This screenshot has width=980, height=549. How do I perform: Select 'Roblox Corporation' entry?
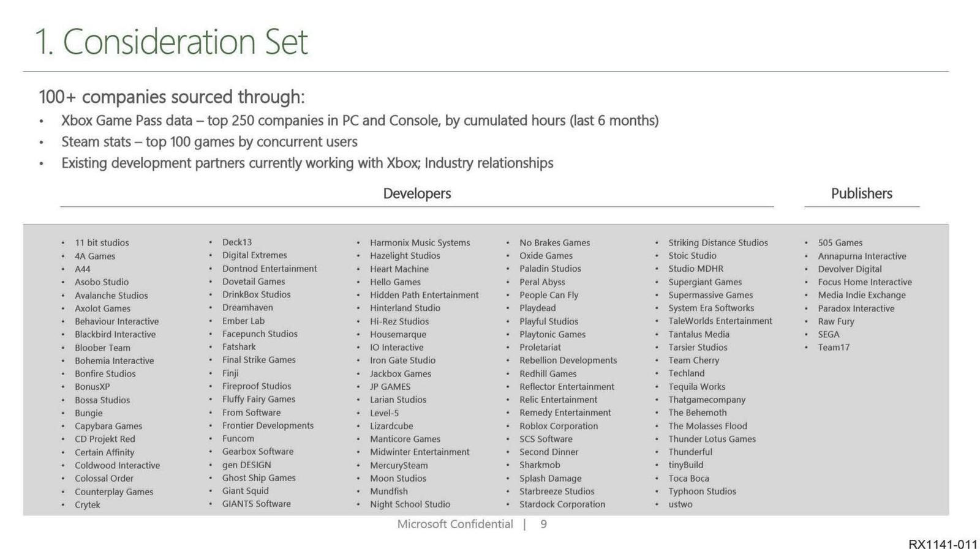point(558,426)
